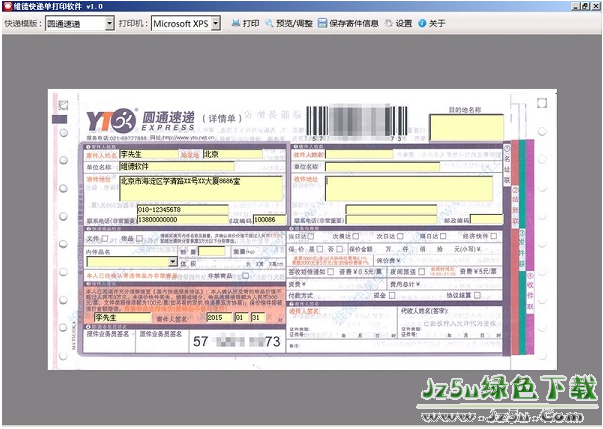Click the recipient 收件地址 address field
Screen dimensions: 603x429
tap(409, 188)
